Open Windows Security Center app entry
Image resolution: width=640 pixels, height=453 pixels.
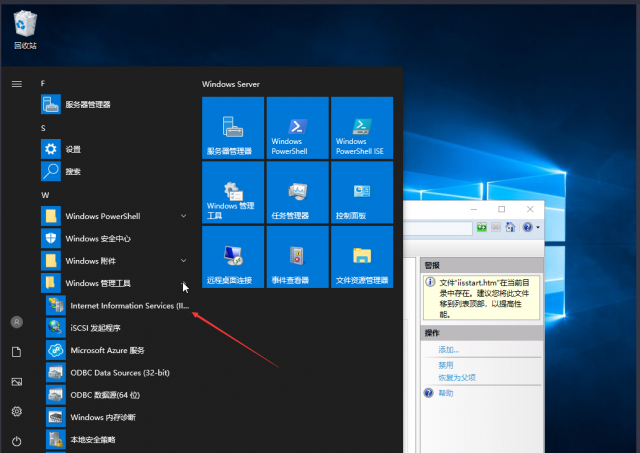(x=114, y=238)
